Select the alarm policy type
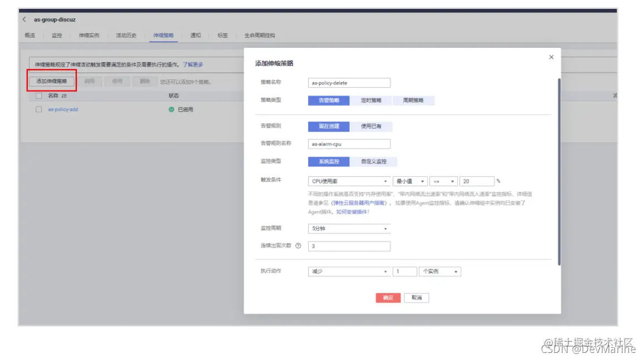The width and height of the screenshot is (644, 359). click(329, 101)
